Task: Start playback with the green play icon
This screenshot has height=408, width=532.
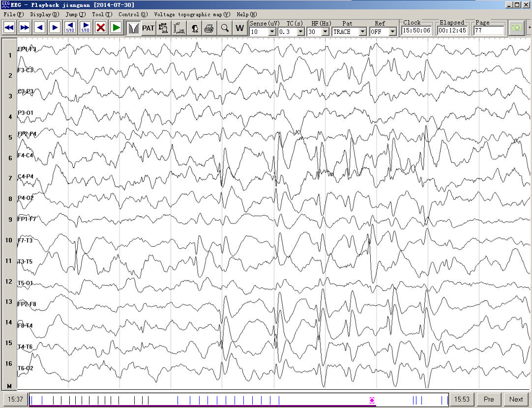Action: point(116,28)
